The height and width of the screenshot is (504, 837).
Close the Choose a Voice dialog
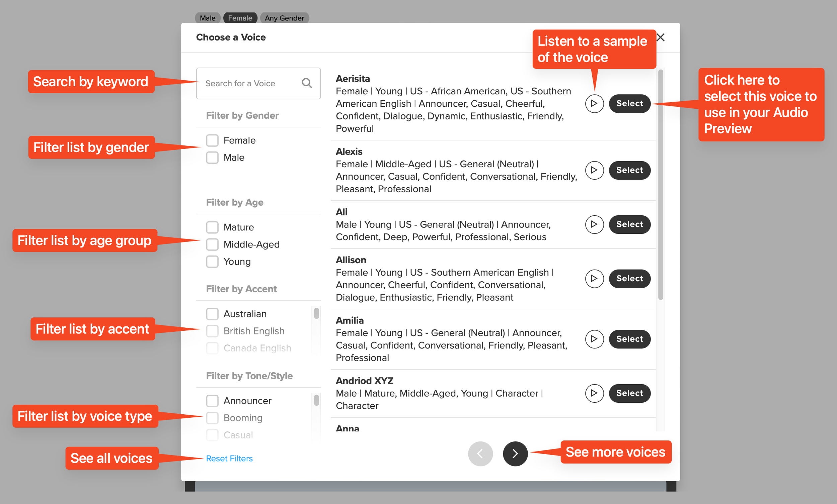660,37
